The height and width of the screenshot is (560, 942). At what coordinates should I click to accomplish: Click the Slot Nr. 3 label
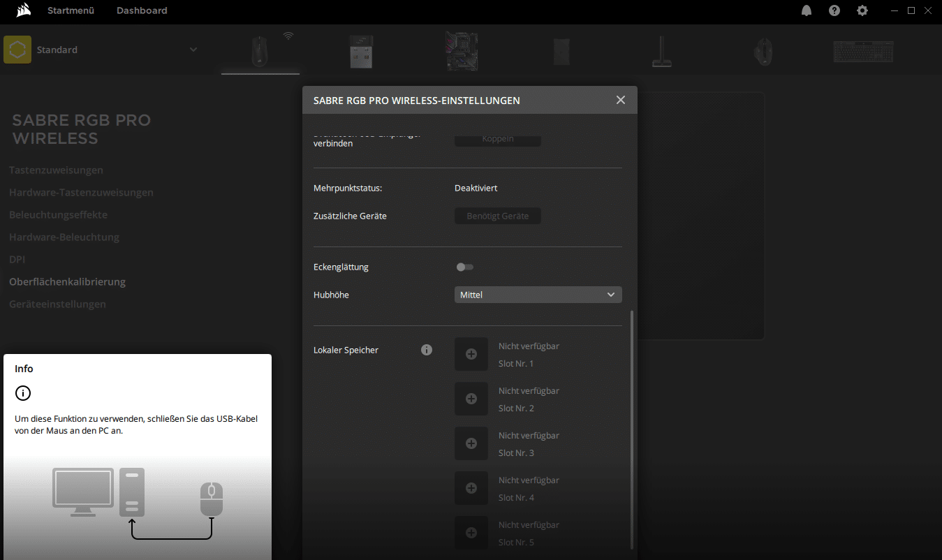point(516,453)
